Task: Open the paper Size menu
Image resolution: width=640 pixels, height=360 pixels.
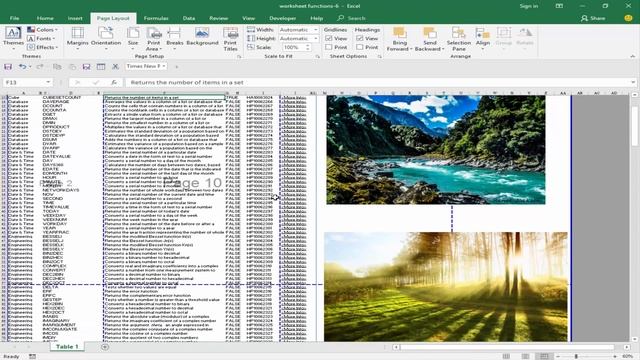Action: click(133, 38)
